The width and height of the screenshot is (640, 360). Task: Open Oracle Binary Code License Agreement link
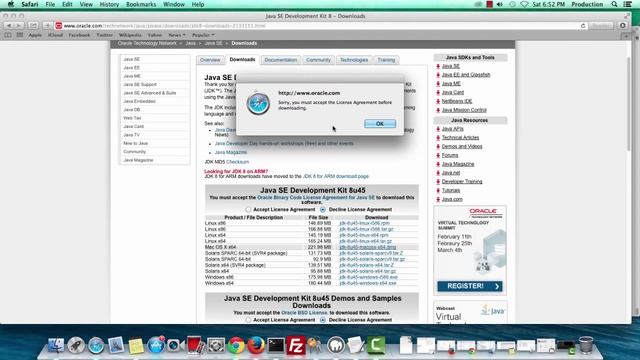316,198
